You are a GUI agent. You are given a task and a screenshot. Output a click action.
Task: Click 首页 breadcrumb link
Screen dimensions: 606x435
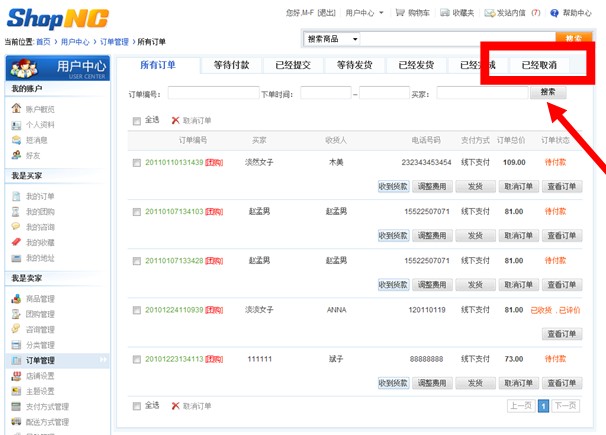[43, 42]
